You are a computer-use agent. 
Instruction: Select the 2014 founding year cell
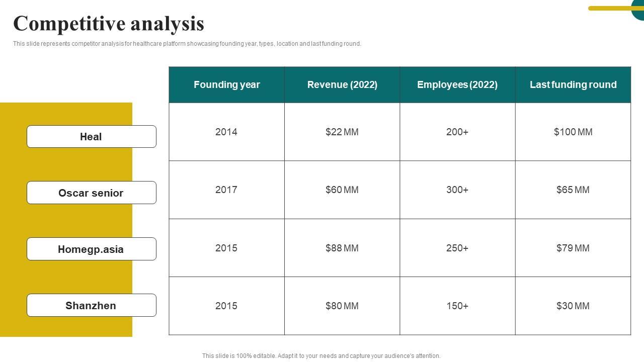[x=226, y=132]
